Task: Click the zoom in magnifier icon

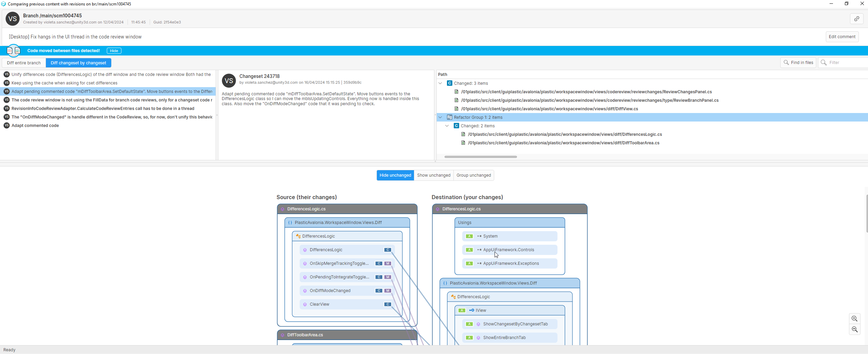Action: [x=854, y=319]
